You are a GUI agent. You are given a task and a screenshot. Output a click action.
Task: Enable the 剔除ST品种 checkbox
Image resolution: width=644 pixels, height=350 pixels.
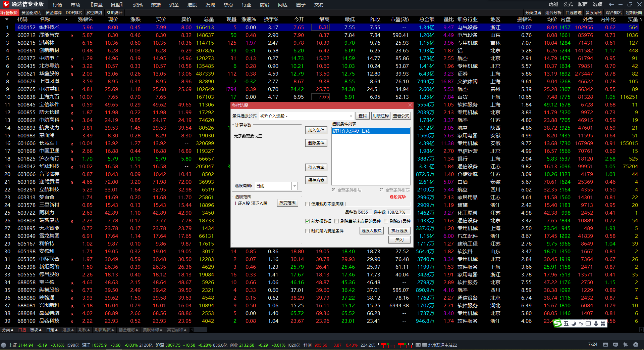[386, 221]
